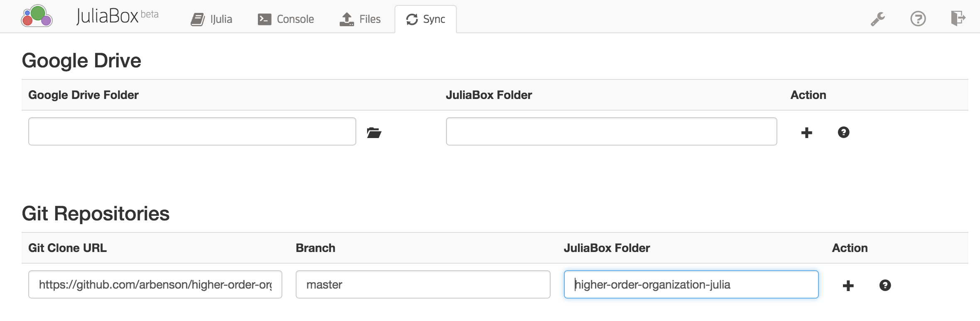Add Git repository with the plus icon
980x321 pixels.
tap(848, 286)
